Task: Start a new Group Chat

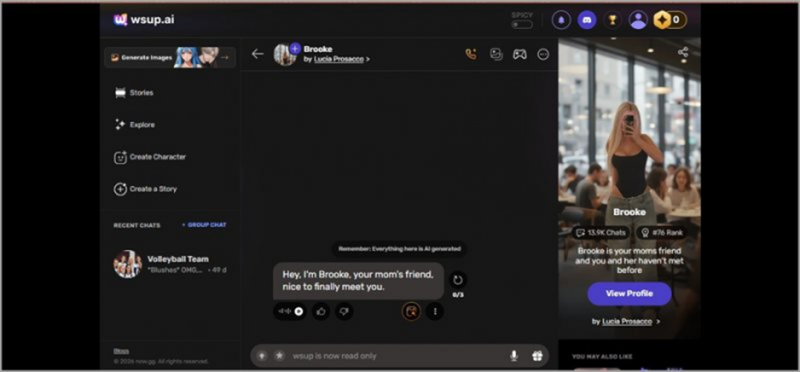Action: [x=204, y=225]
